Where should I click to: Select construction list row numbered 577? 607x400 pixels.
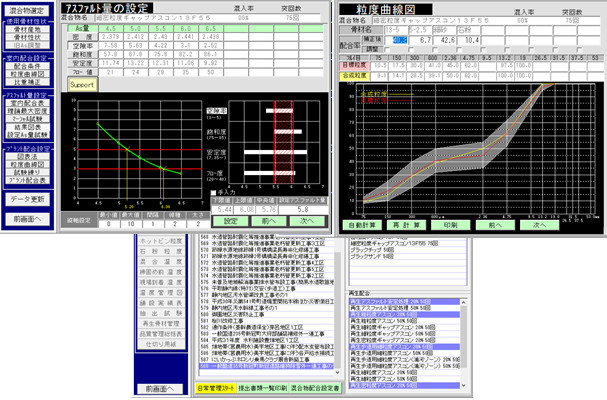tap(266, 295)
